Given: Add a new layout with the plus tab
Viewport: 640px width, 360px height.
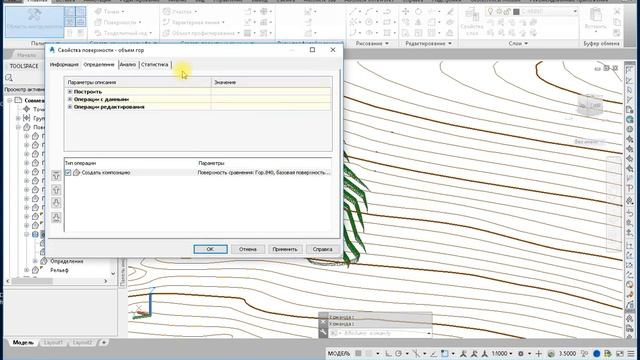Looking at the screenshot, I should 104,342.
